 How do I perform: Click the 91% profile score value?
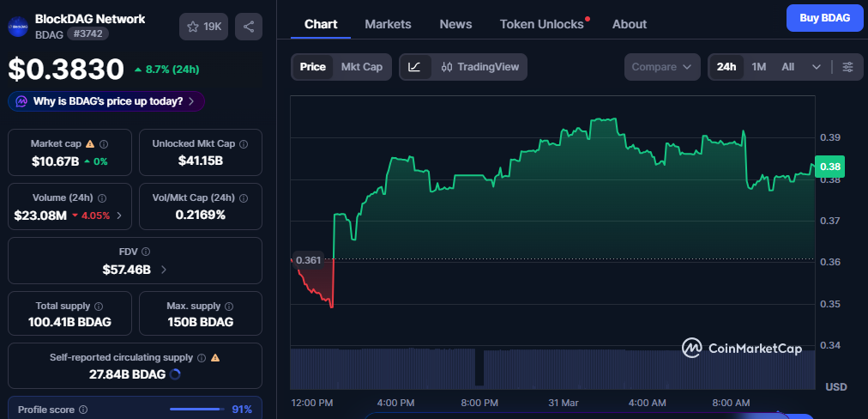tap(242, 410)
